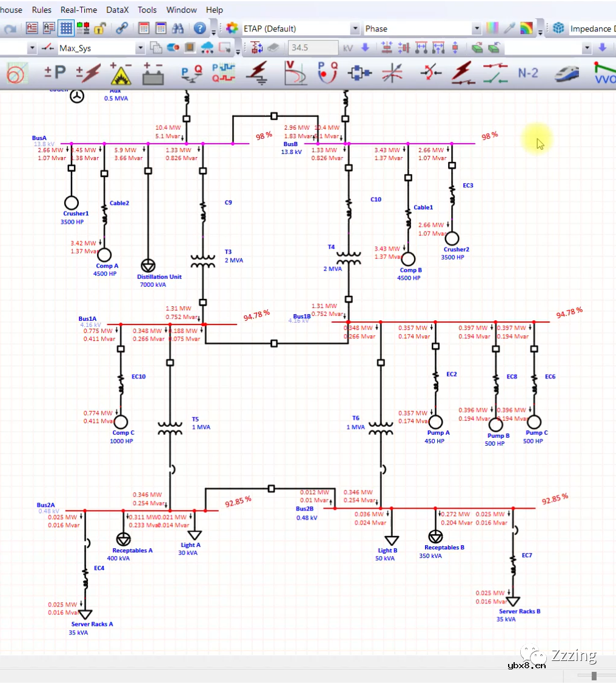Screen dimensions: 616x684
Task: Click the N-2 contingency button
Action: point(528,73)
